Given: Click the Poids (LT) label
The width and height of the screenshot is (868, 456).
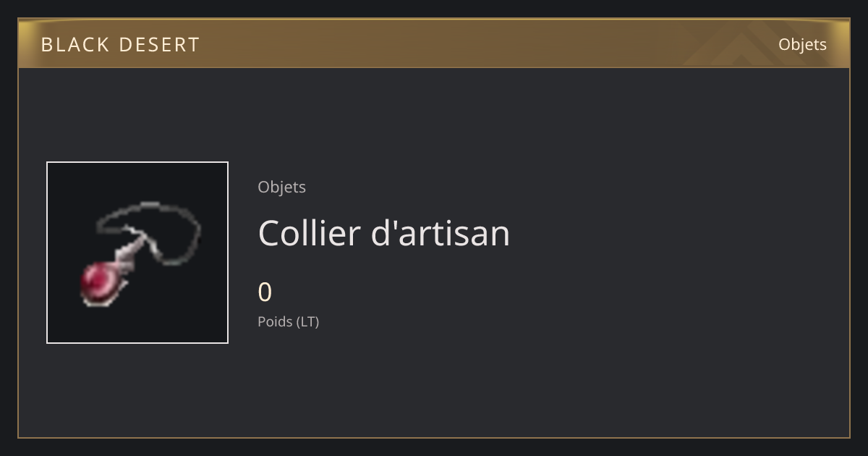Looking at the screenshot, I should point(288,321).
